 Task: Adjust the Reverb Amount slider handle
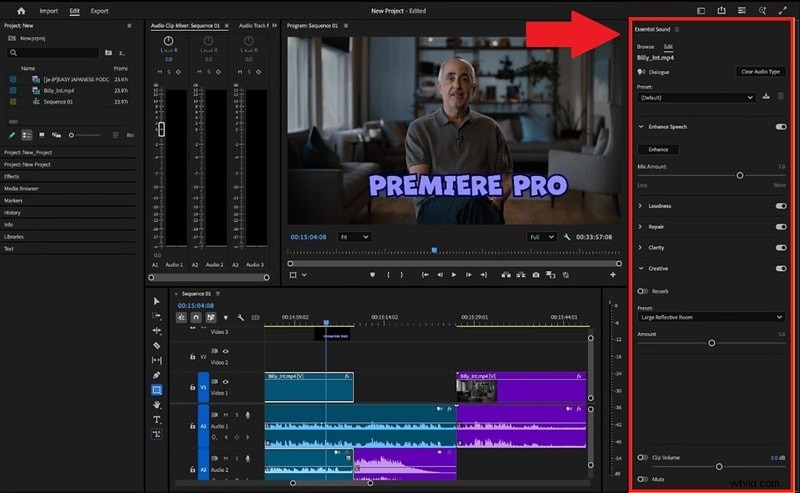pyautogui.click(x=711, y=343)
